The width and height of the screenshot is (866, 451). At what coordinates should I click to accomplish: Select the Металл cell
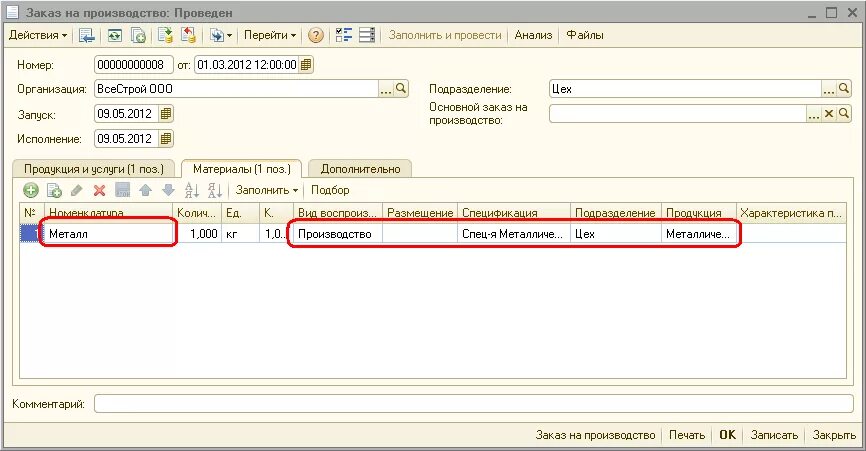tap(109, 234)
